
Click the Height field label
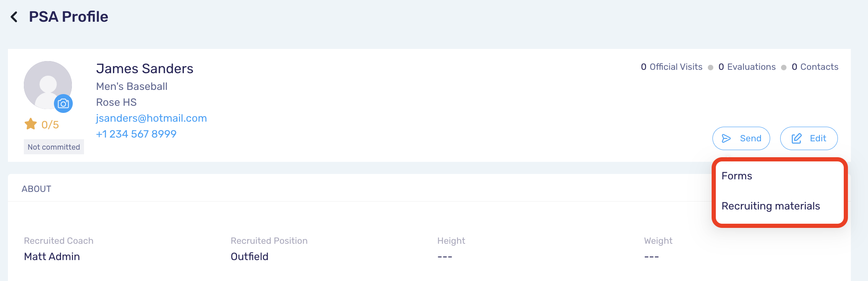tap(451, 241)
